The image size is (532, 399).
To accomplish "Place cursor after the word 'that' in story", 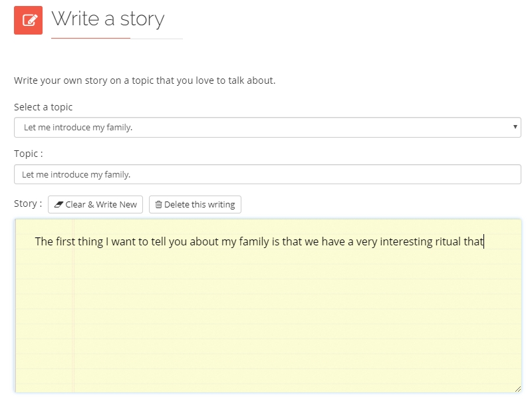I will coord(484,241).
